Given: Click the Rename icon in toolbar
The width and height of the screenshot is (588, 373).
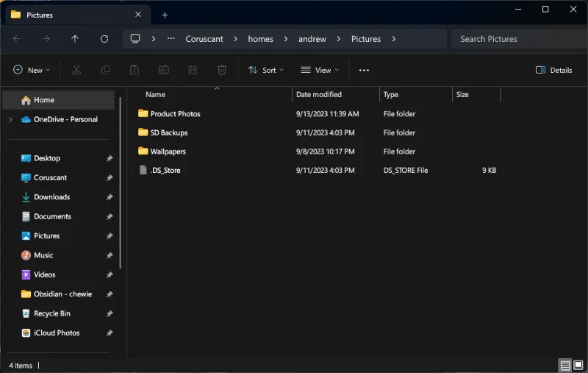Looking at the screenshot, I should click(x=164, y=70).
